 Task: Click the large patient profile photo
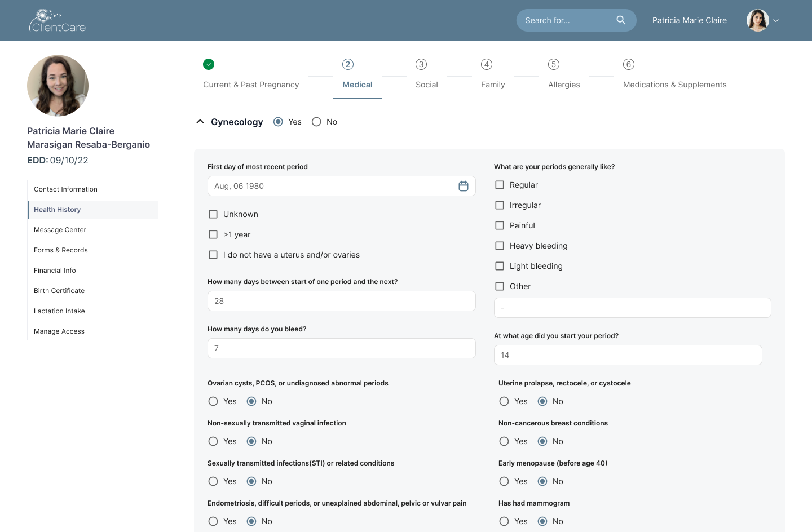point(58,86)
